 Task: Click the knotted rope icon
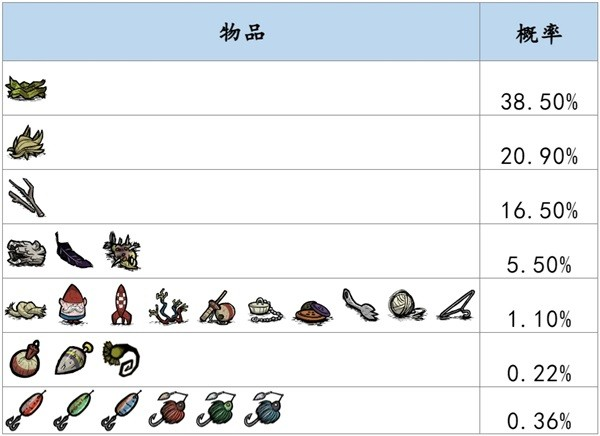[26, 309]
